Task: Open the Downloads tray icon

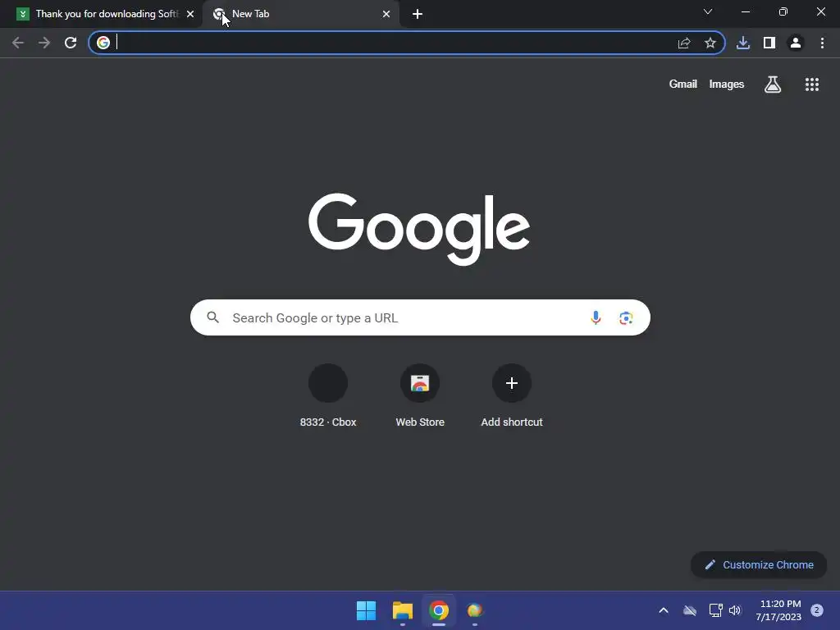Action: pos(743,43)
